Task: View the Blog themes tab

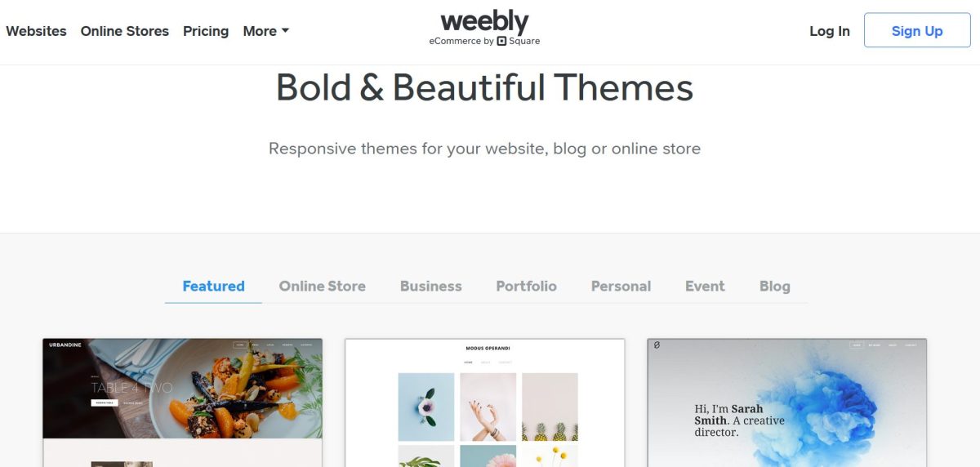Action: [x=774, y=286]
